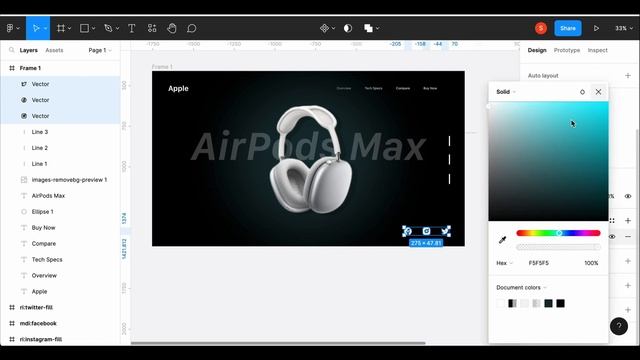The height and width of the screenshot is (360, 640).
Task: Toggle layer visibility eye icon
Action: (628, 196)
